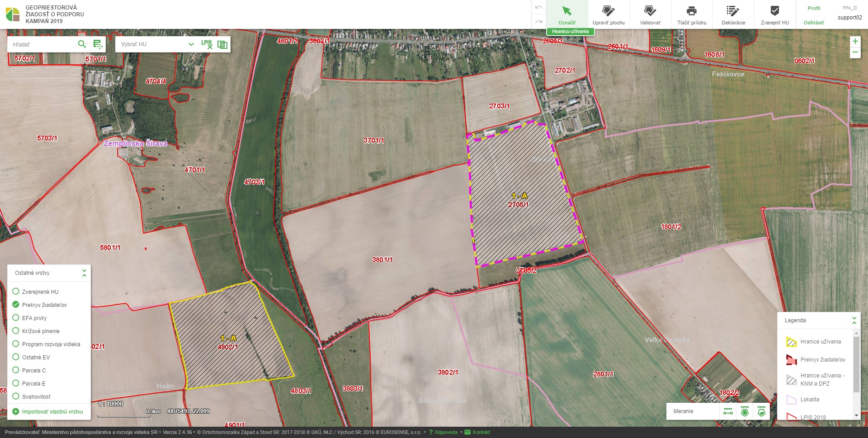Open the Kontakt link
Viewport: 868px width, 438px height.
pyautogui.click(x=481, y=432)
